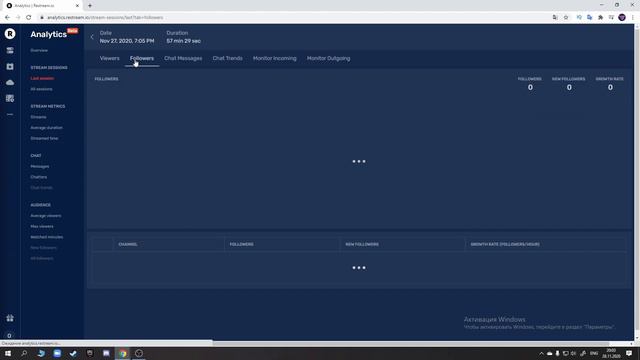Open the notification center in system tray
Screen dimensions: 640x360
[x=629, y=353]
